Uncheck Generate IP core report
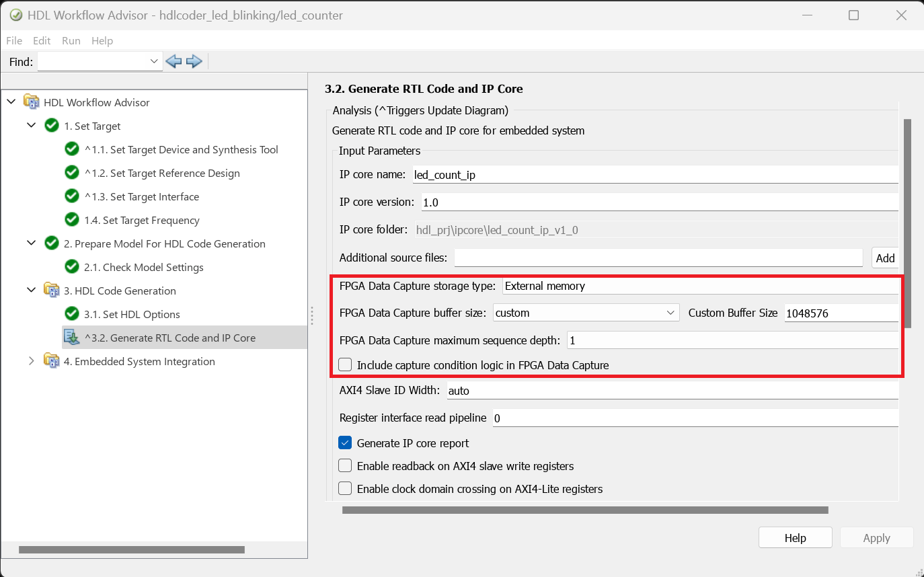The image size is (924, 577). [x=345, y=443]
